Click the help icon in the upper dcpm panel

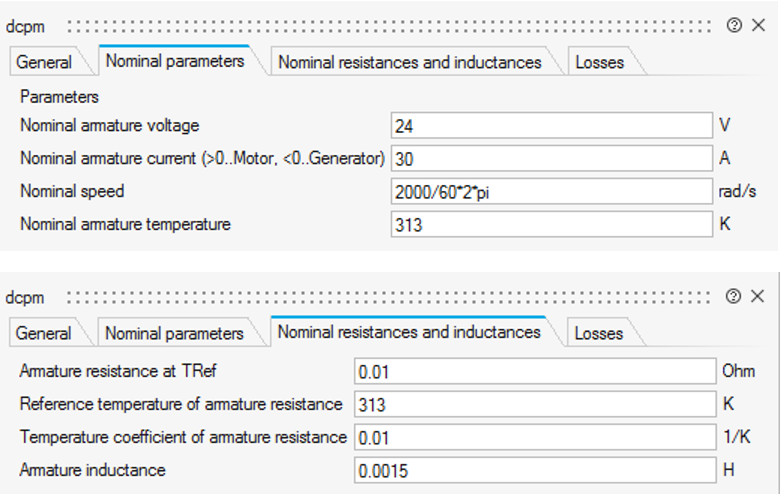pyautogui.click(x=734, y=25)
